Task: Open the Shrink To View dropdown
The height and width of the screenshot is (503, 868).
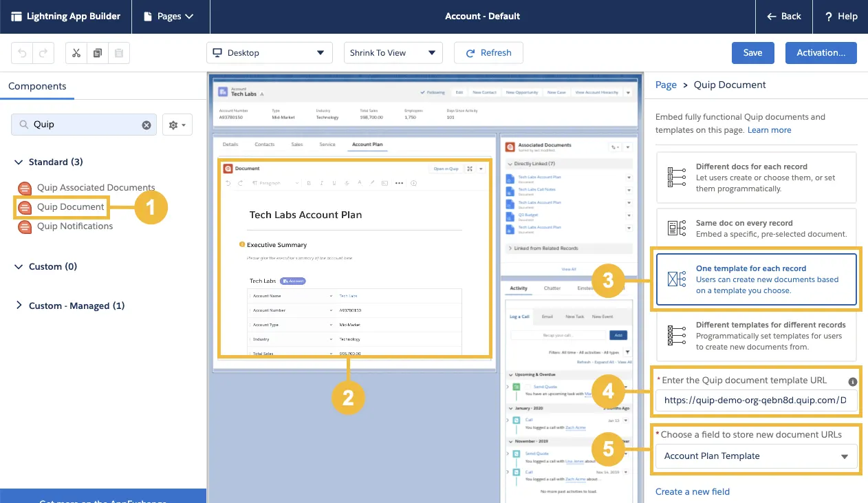Action: click(393, 52)
